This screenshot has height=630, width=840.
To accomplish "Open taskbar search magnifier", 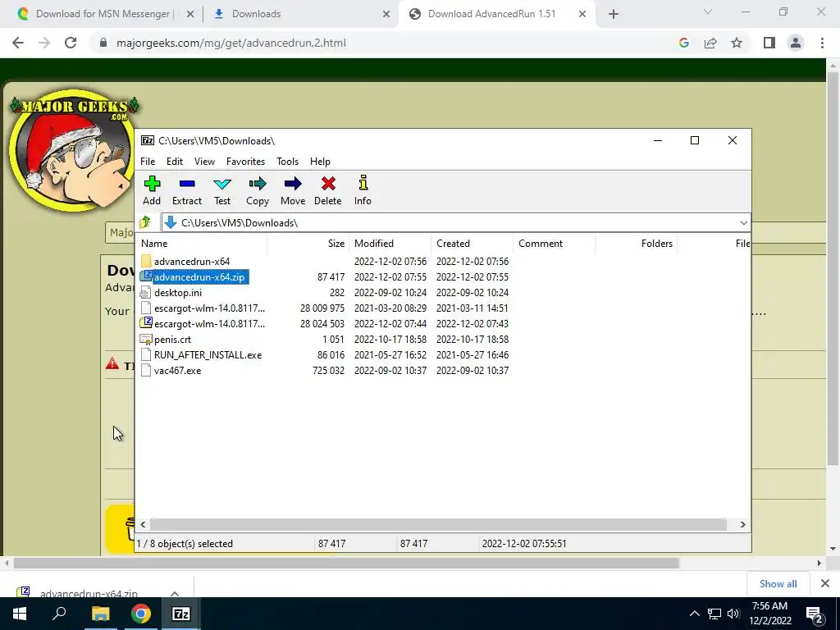I will (x=59, y=614).
